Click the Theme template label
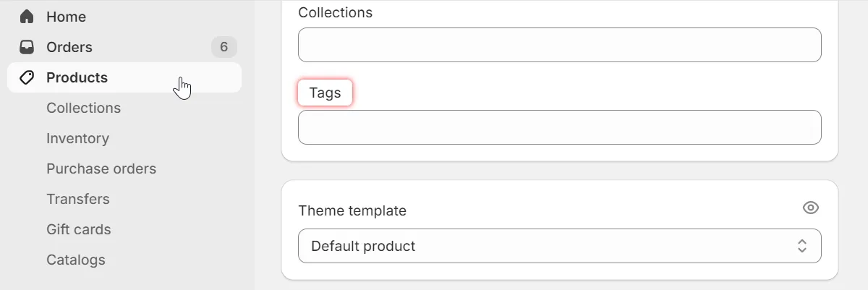868x290 pixels. (352, 210)
